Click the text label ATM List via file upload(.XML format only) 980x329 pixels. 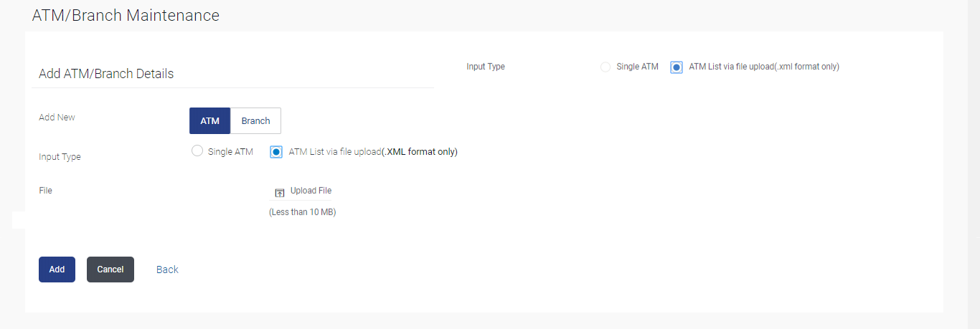(373, 152)
